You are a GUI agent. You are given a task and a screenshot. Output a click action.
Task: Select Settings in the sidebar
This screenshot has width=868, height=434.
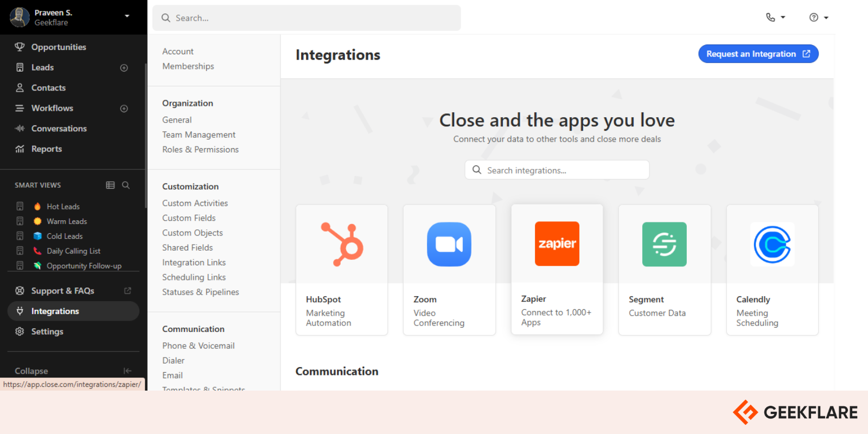47,331
